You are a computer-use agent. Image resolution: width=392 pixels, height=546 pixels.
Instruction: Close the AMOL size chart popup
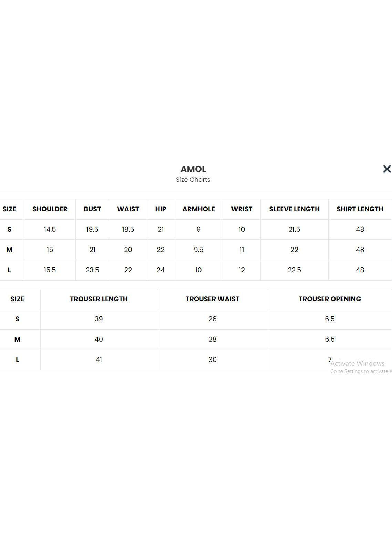tap(386, 169)
